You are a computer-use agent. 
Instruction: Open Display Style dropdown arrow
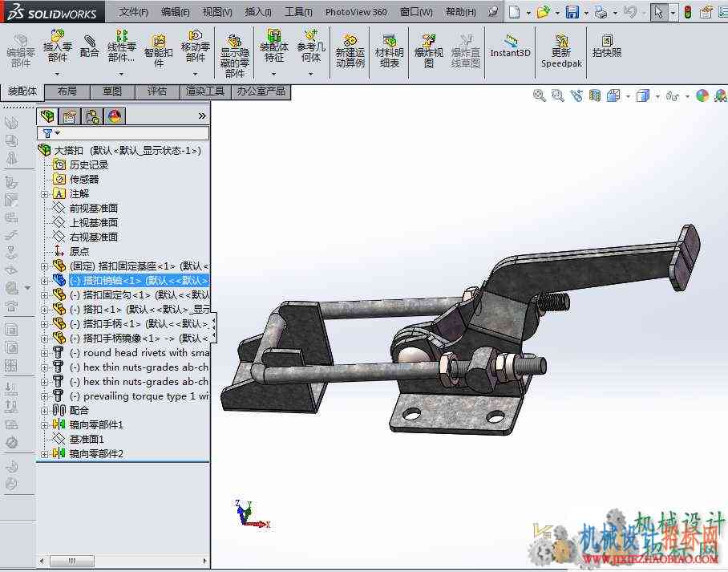[x=658, y=96]
